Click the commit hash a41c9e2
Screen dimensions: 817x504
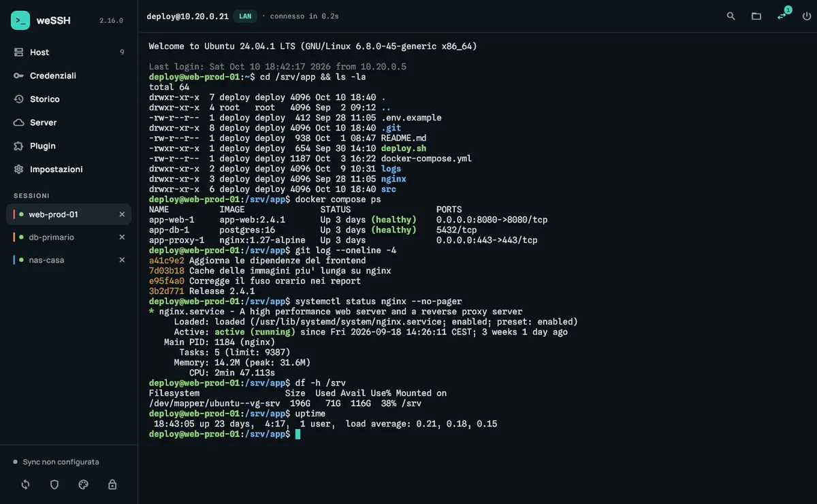coord(167,261)
